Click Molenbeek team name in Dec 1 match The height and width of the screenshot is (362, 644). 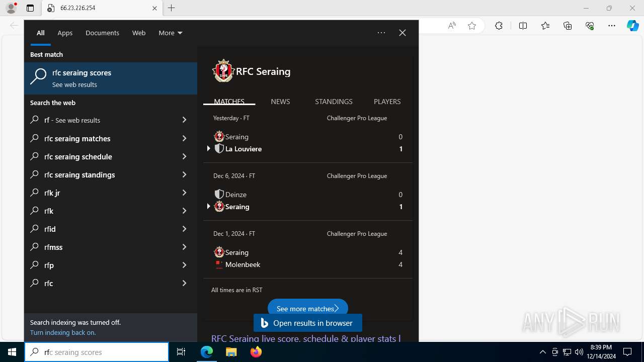[x=243, y=264]
